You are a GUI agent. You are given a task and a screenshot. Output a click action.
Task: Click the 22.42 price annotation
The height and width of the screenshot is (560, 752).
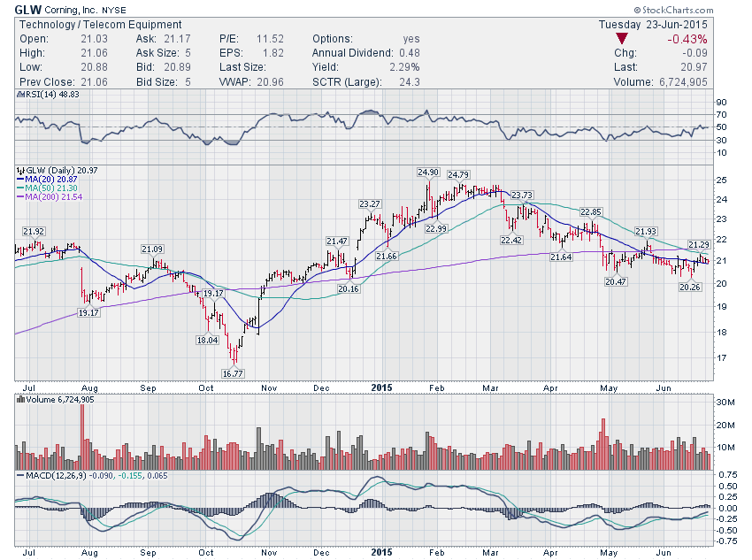pos(511,240)
